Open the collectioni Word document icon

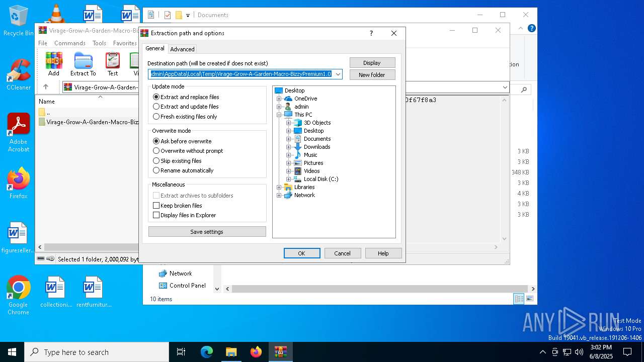(55, 292)
